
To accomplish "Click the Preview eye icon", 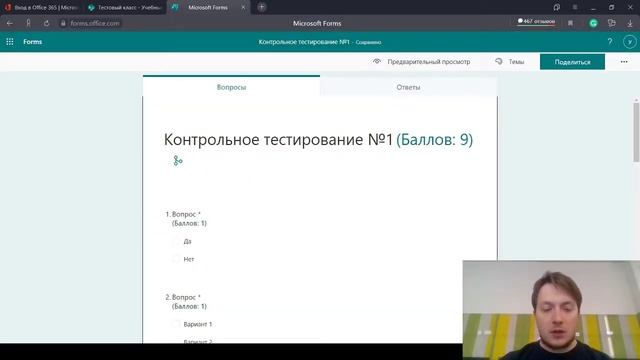I will pyautogui.click(x=377, y=62).
